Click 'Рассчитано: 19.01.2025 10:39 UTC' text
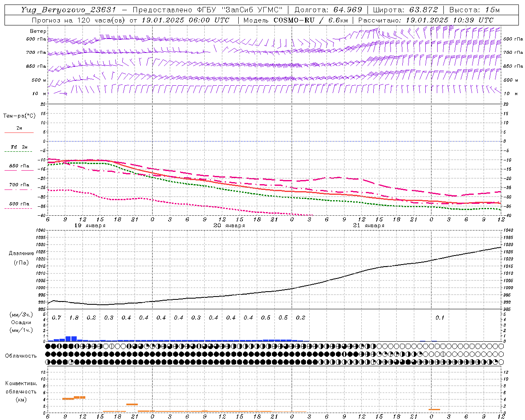 pyautogui.click(x=426, y=20)
